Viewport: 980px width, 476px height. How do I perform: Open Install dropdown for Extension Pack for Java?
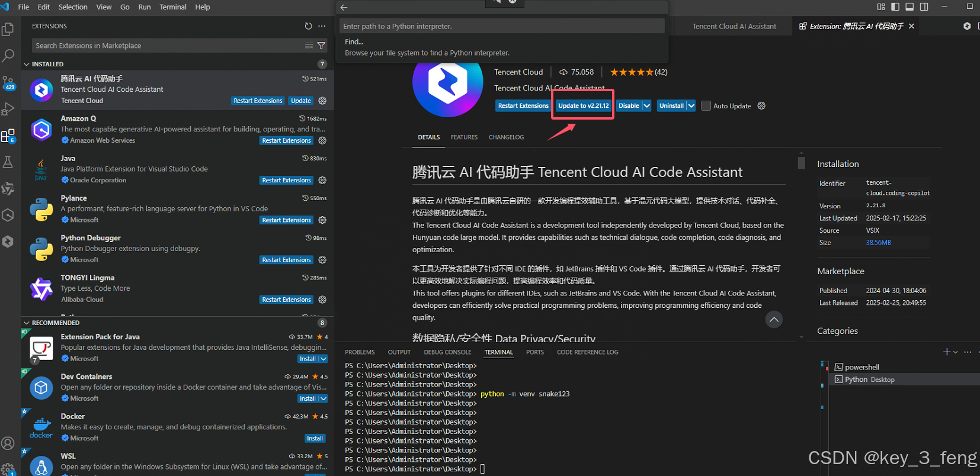323,359
